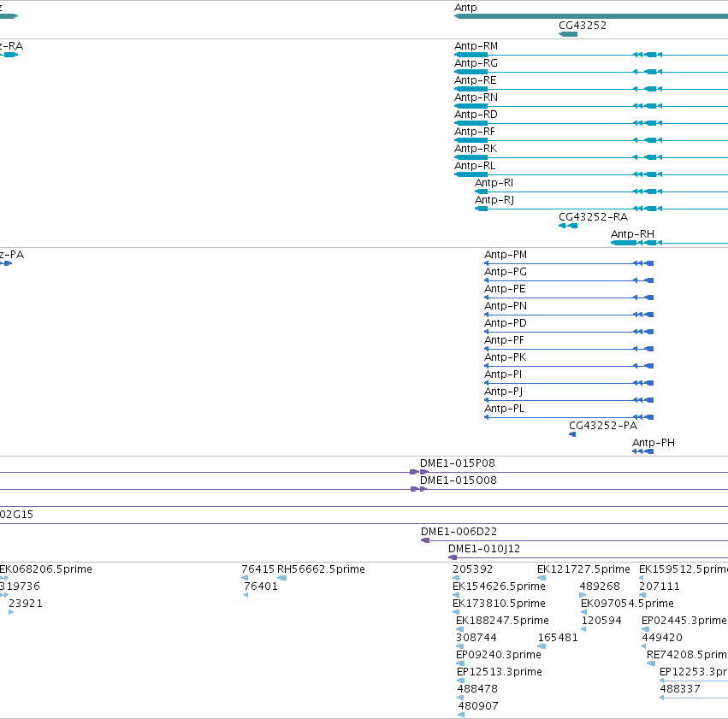Click the Antp-PF protein label

(504, 340)
